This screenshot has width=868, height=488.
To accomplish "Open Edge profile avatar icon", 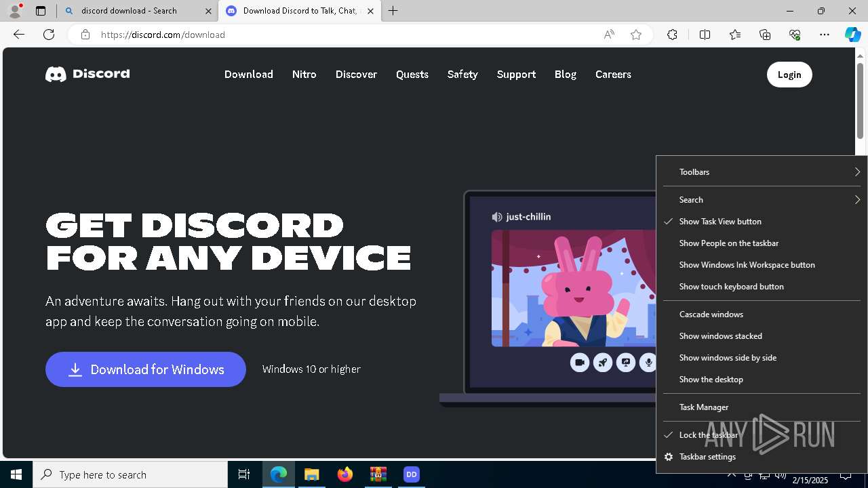I will pyautogui.click(x=14, y=11).
